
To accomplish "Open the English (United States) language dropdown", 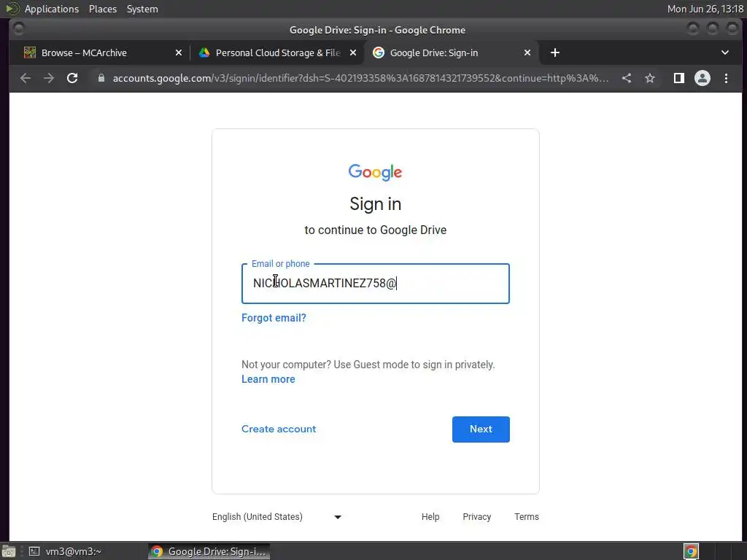I will coord(276,517).
